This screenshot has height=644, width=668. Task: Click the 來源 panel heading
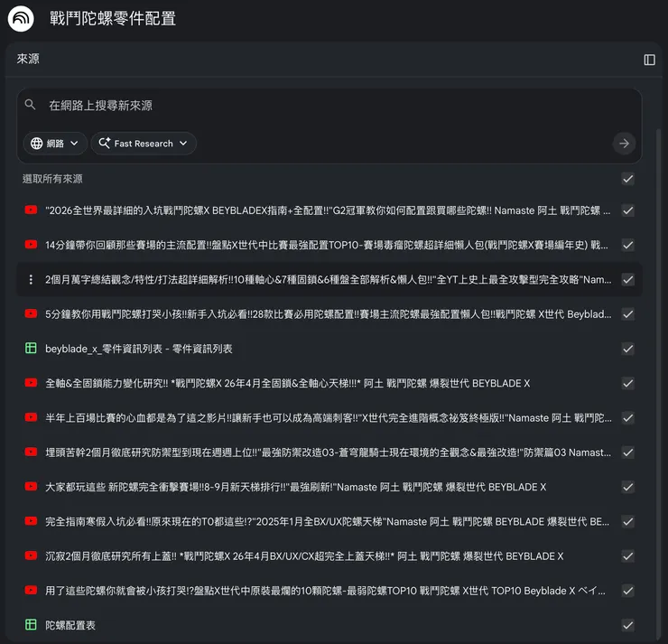pos(28,59)
